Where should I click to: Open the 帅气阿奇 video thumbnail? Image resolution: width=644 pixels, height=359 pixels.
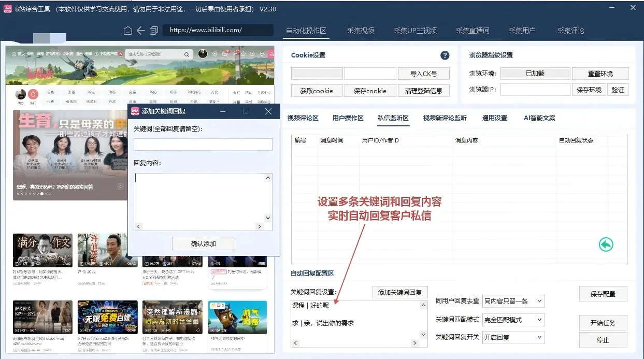237,317
